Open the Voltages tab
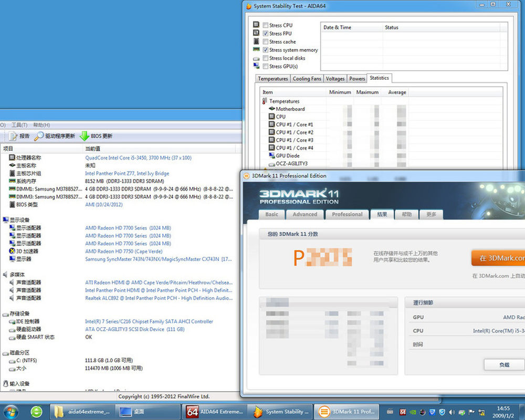Viewport: 525px width, 420px height. 335,78
